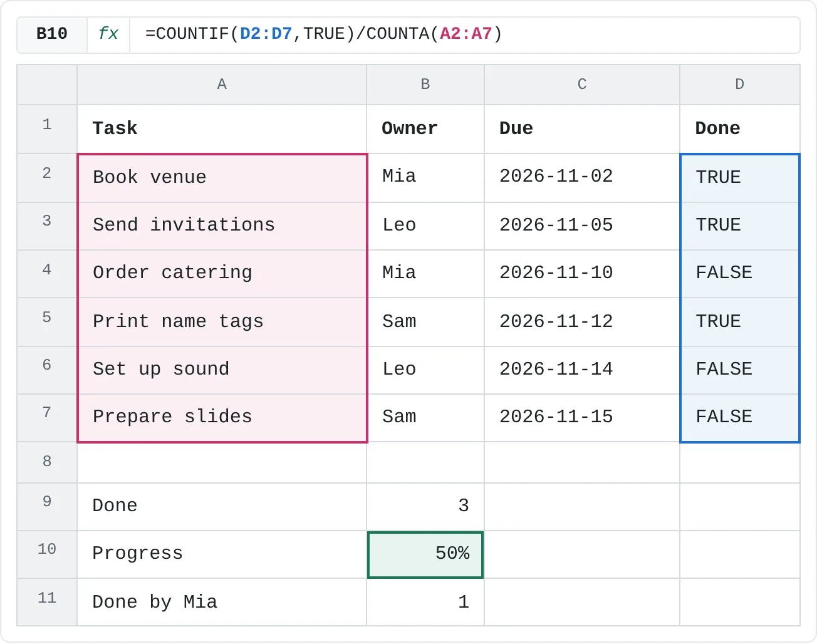The image size is (817, 644).
Task: Select row 5 header
Action: (x=47, y=322)
